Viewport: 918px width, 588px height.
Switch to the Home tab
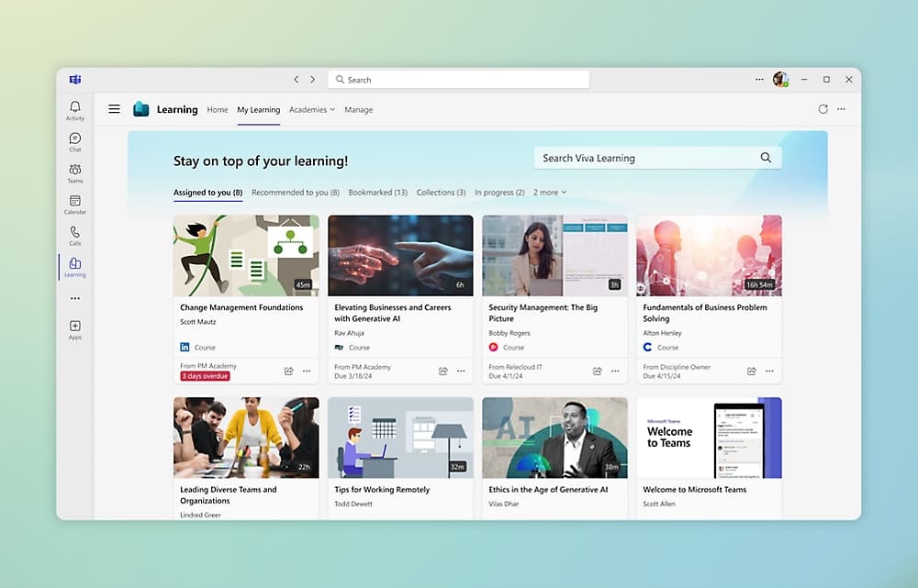[218, 110]
